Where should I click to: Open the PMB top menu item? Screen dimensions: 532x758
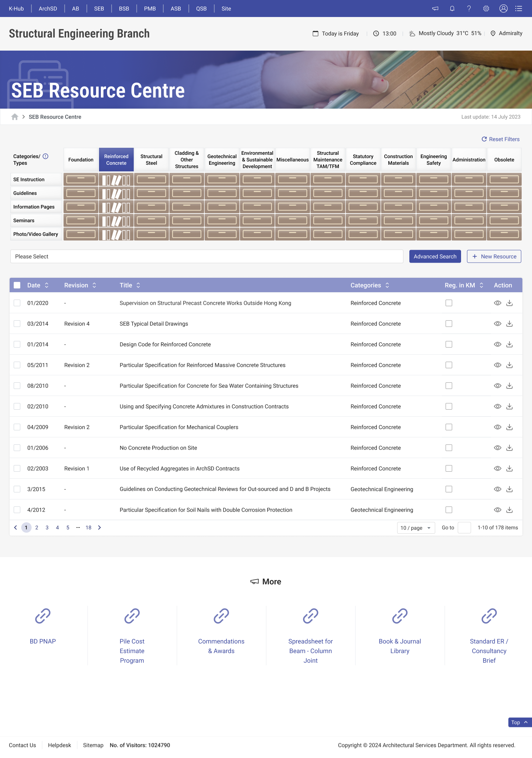point(150,8)
